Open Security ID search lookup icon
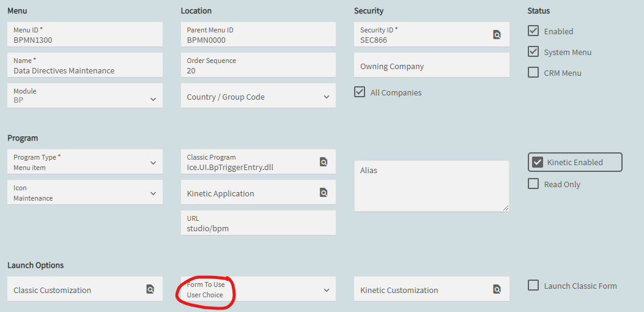The image size is (644, 312). pyautogui.click(x=497, y=34)
